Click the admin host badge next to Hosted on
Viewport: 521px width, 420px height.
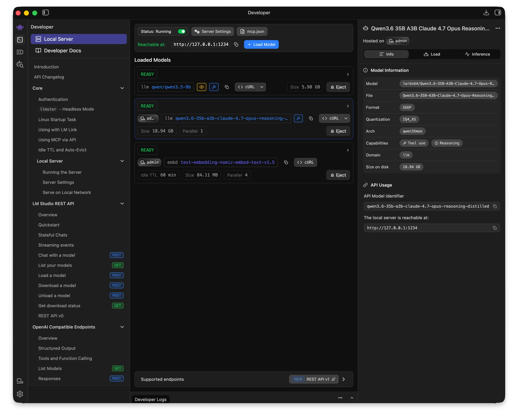tap(398, 41)
